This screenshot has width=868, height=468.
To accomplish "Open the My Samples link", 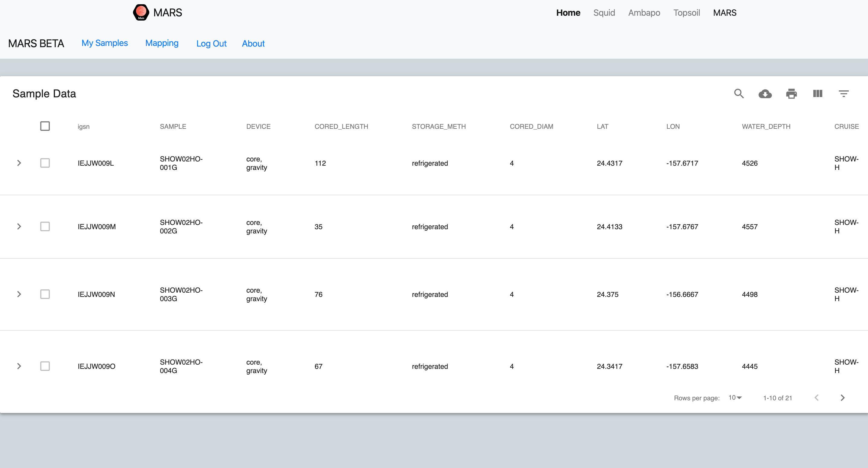I will (105, 43).
